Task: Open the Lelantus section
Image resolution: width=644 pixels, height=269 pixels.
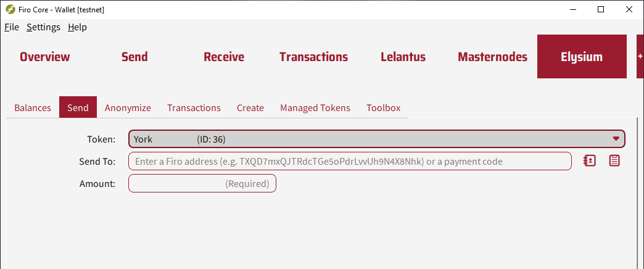Action: coord(403,57)
